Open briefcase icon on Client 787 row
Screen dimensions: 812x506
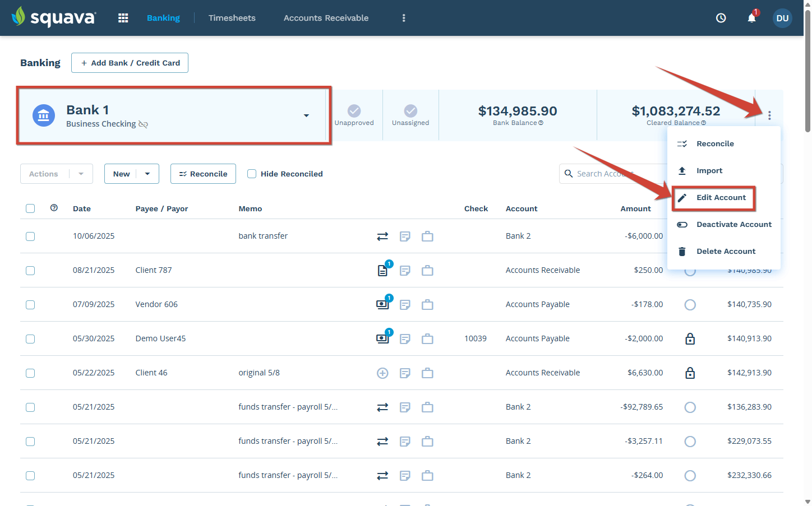[x=427, y=271]
